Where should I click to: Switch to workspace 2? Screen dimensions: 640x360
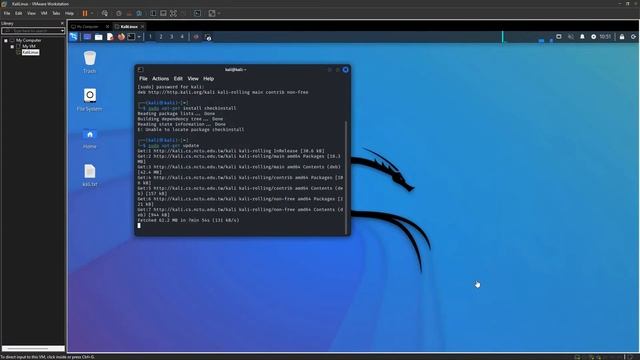[x=161, y=37]
